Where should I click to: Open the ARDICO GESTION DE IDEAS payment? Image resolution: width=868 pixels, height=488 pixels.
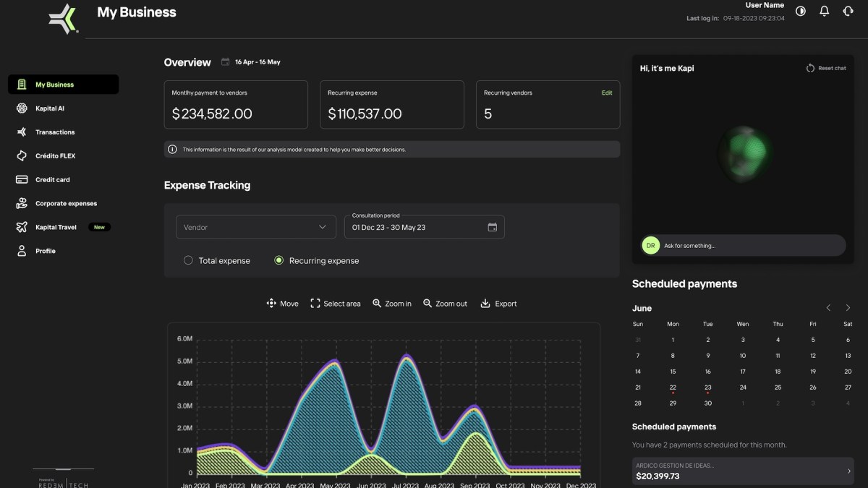point(742,471)
